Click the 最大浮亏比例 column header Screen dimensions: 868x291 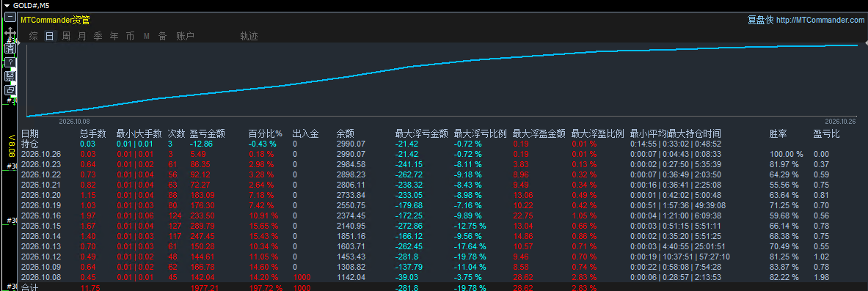coord(481,133)
